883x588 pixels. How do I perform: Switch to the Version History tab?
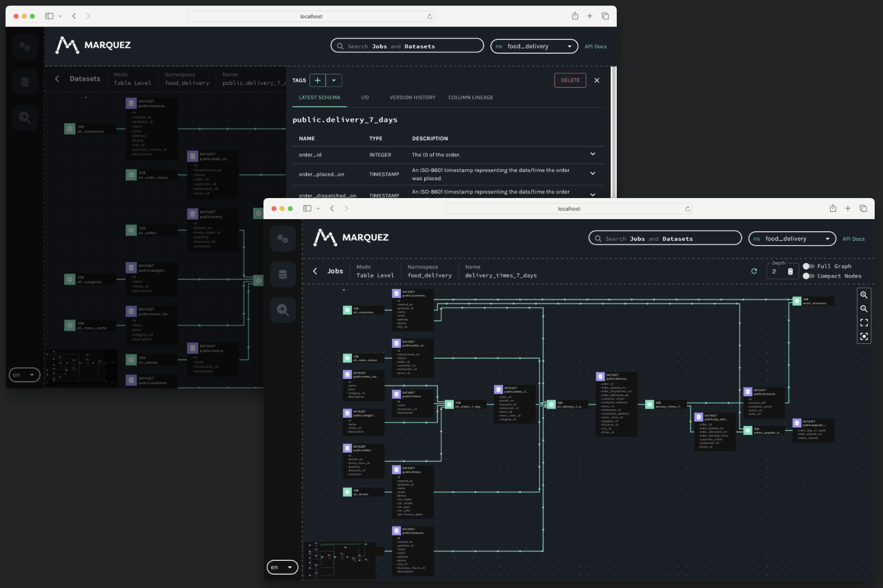point(412,98)
